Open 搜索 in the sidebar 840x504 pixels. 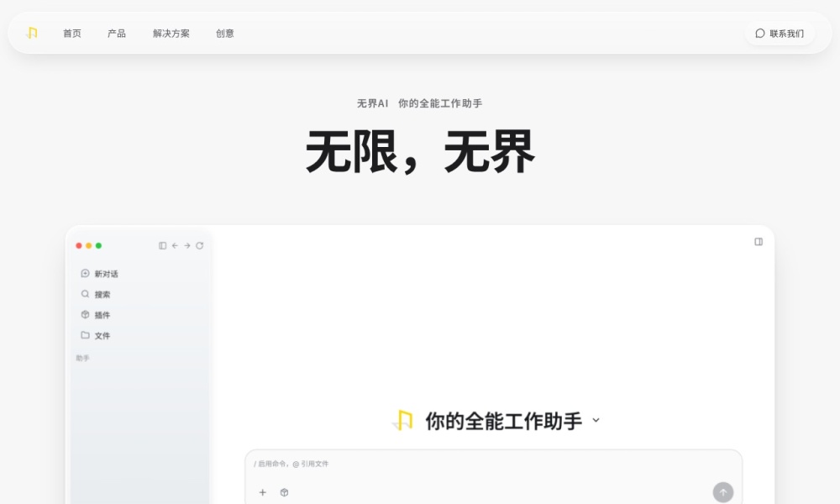[x=96, y=294]
